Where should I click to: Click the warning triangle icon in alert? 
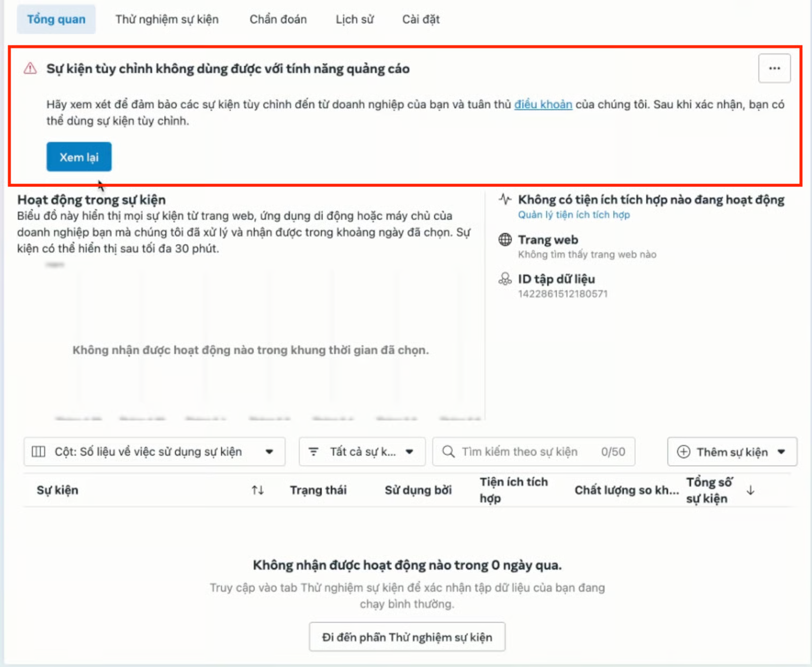[x=30, y=69]
